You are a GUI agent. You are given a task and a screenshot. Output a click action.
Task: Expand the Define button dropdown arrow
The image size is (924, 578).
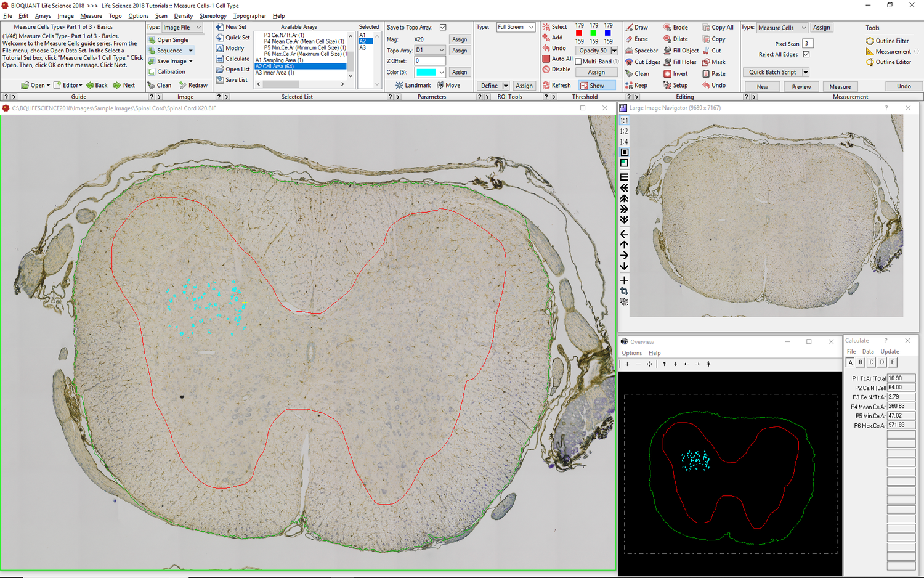[x=506, y=86]
